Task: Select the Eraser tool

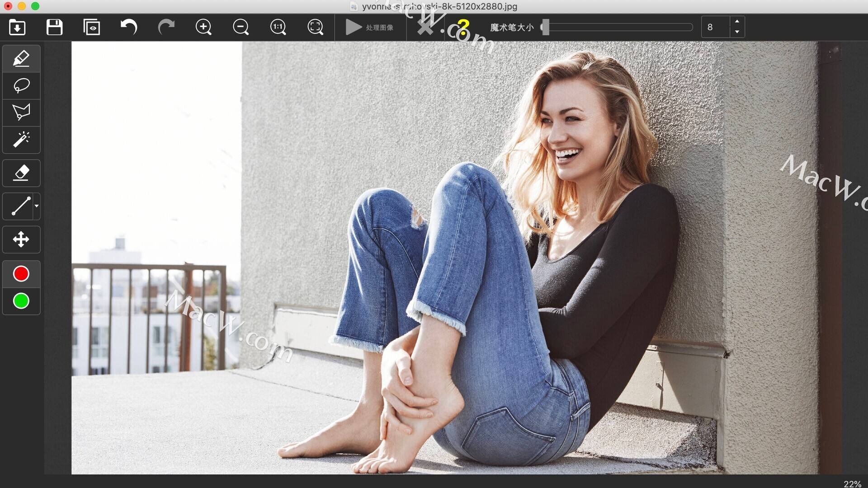Action: pos(21,173)
